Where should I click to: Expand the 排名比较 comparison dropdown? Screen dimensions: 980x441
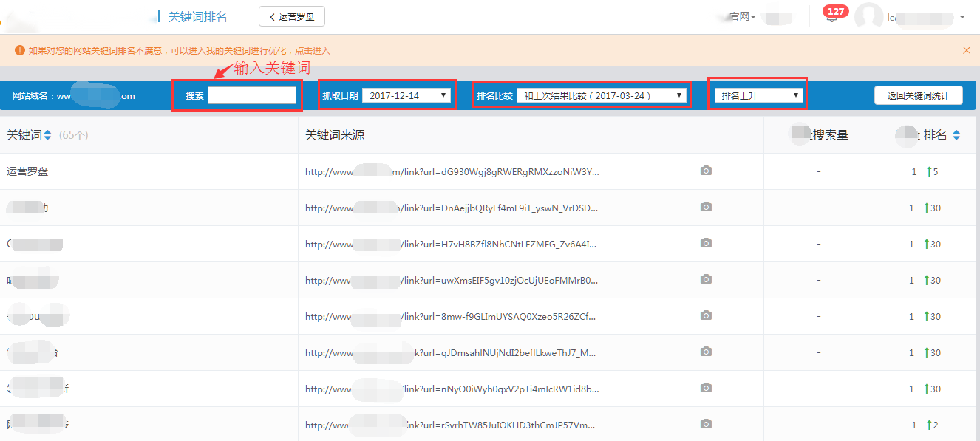601,95
